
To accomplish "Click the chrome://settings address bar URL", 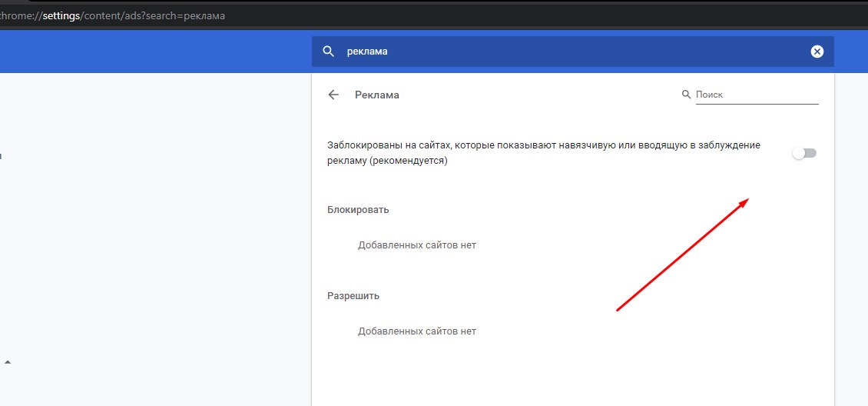I will 113,15.
